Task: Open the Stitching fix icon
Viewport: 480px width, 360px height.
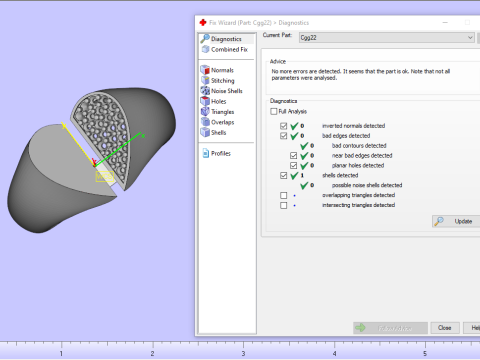Action: [205, 80]
